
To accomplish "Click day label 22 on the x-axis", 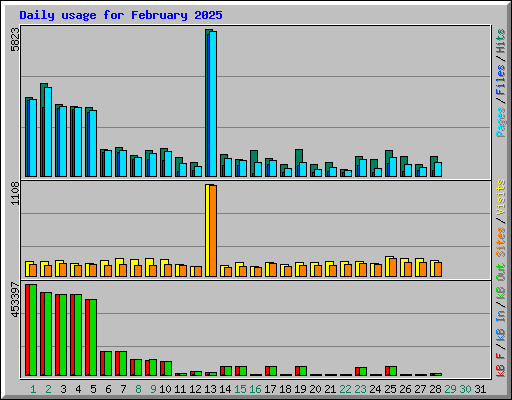I will pyautogui.click(x=345, y=389).
